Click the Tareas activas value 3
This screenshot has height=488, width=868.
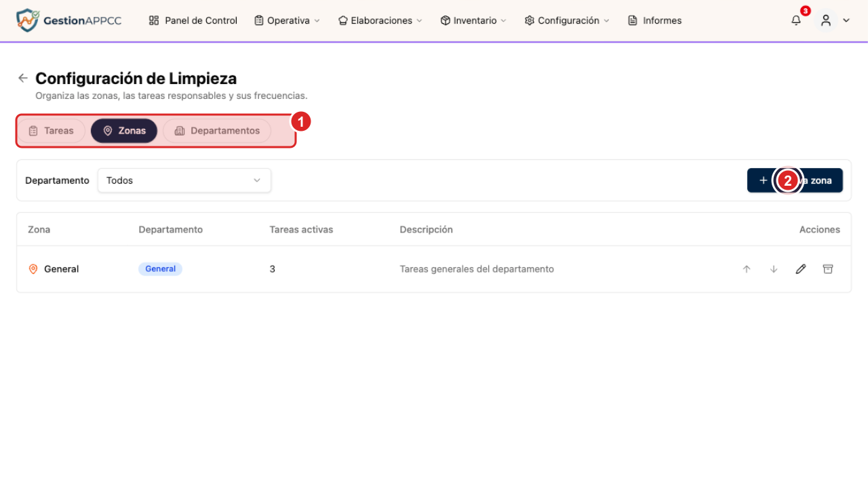tap(273, 269)
